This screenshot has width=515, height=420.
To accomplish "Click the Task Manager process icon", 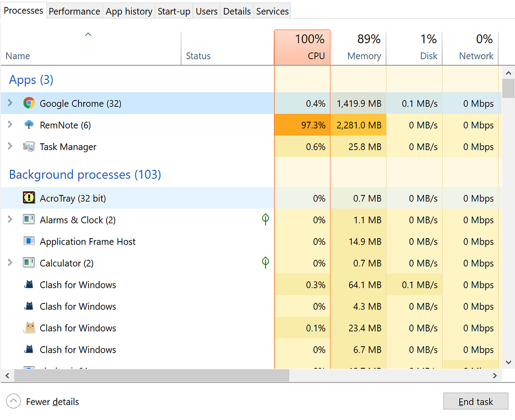I will (x=29, y=147).
